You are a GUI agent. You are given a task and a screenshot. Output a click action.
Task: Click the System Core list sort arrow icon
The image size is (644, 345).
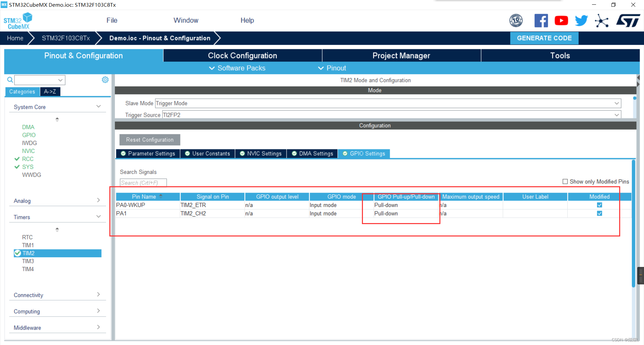pyautogui.click(x=57, y=119)
